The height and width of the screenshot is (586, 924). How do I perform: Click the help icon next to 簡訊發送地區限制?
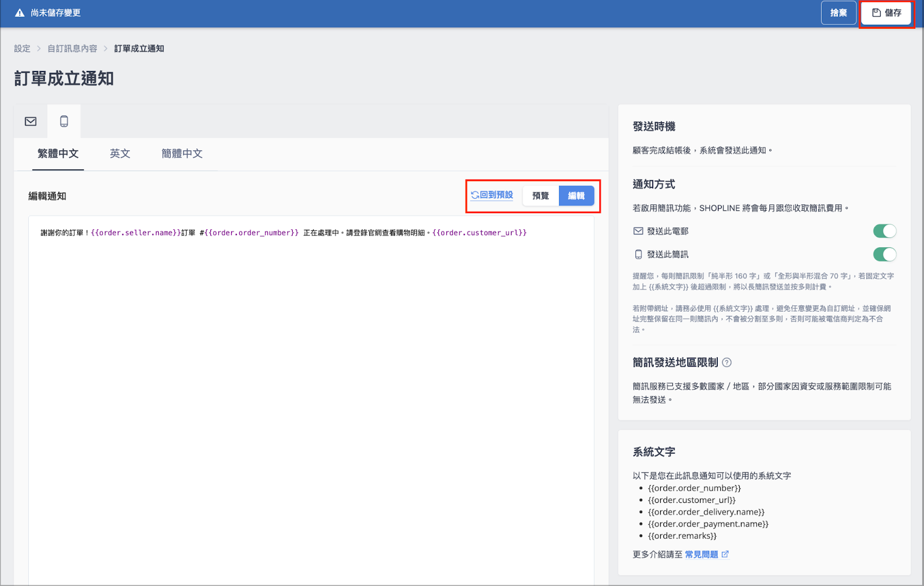click(727, 363)
